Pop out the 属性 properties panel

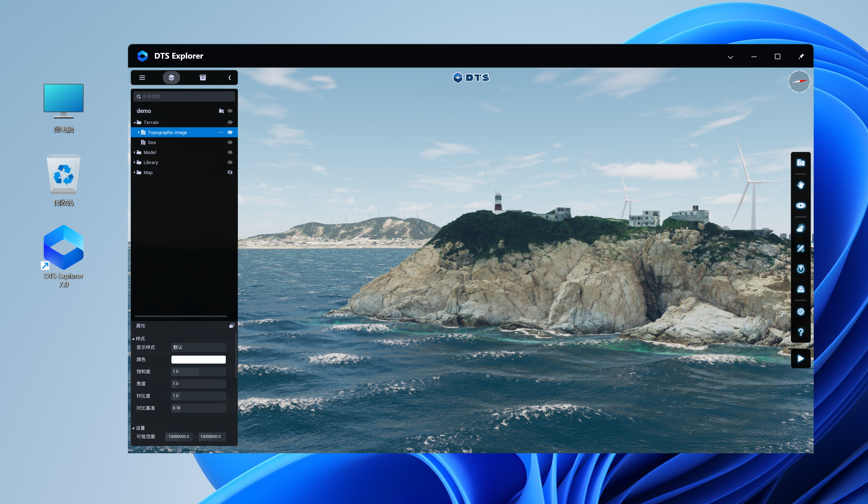click(232, 326)
